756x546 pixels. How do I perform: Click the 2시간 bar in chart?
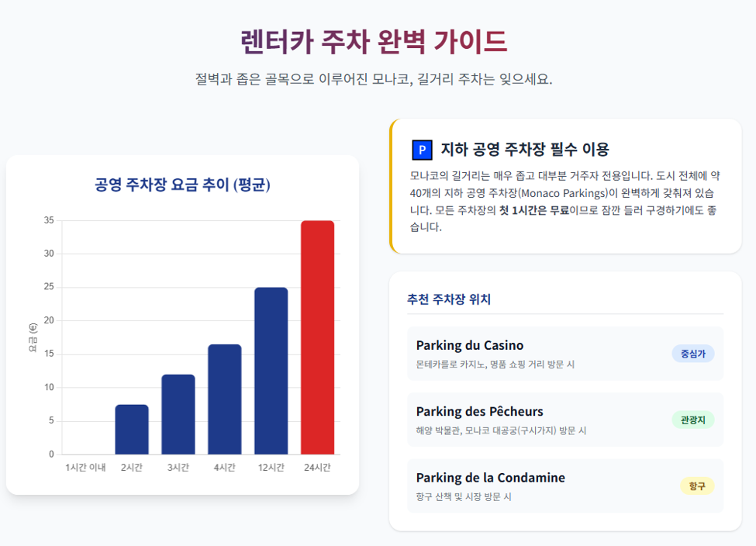click(x=132, y=429)
